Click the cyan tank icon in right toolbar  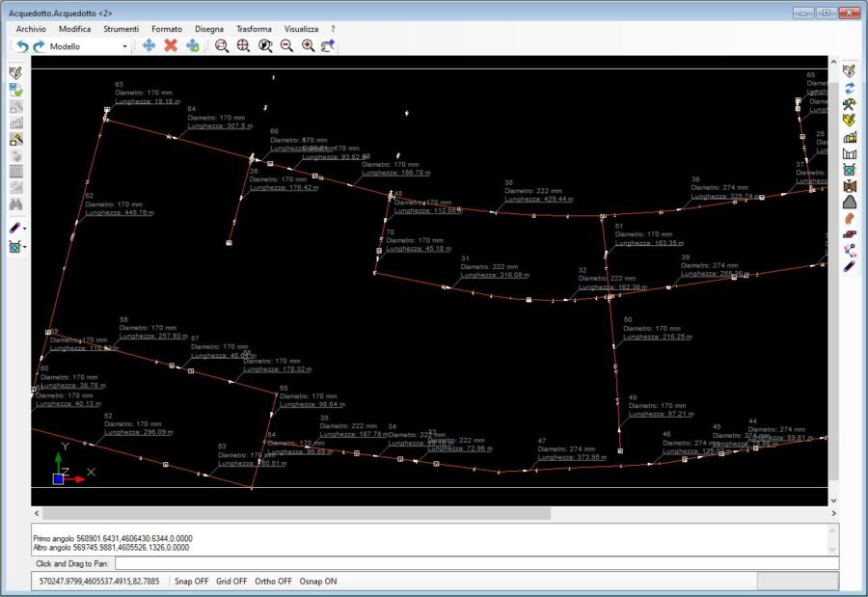849,170
